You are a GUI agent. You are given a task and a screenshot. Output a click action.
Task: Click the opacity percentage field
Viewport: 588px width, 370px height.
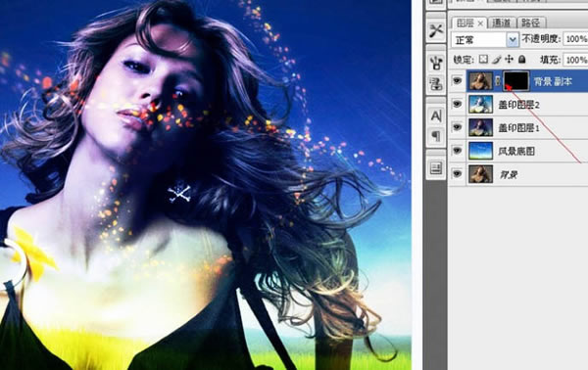click(x=575, y=39)
